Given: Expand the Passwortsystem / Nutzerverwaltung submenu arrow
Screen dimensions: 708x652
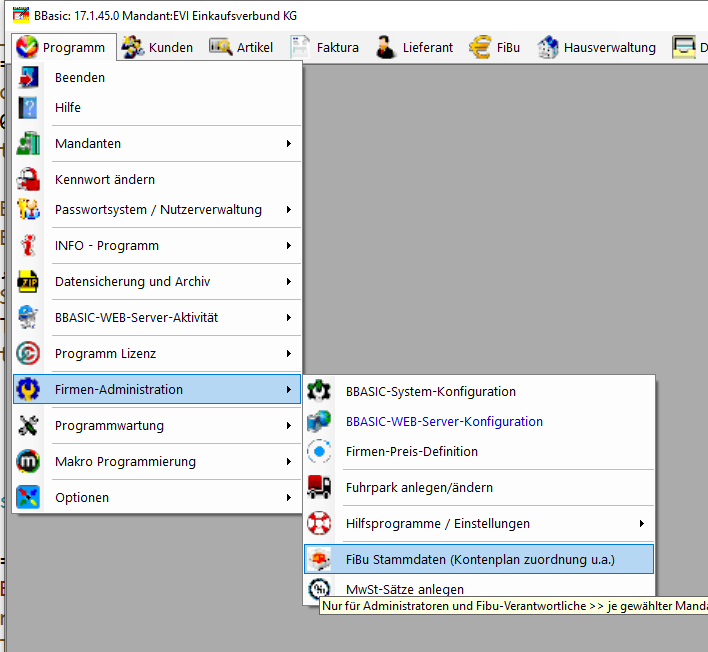Looking at the screenshot, I should [x=289, y=210].
